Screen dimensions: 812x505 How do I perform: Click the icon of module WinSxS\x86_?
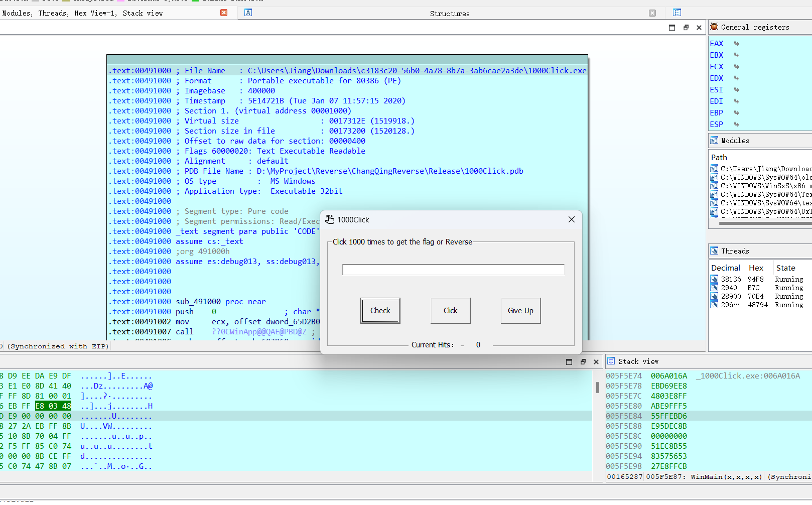pos(714,186)
